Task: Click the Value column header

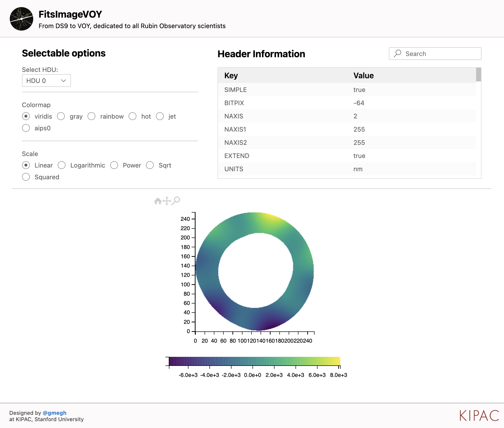Action: tap(363, 76)
